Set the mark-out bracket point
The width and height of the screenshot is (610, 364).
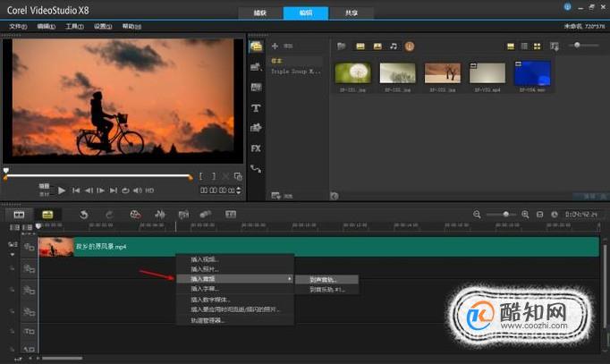click(214, 176)
